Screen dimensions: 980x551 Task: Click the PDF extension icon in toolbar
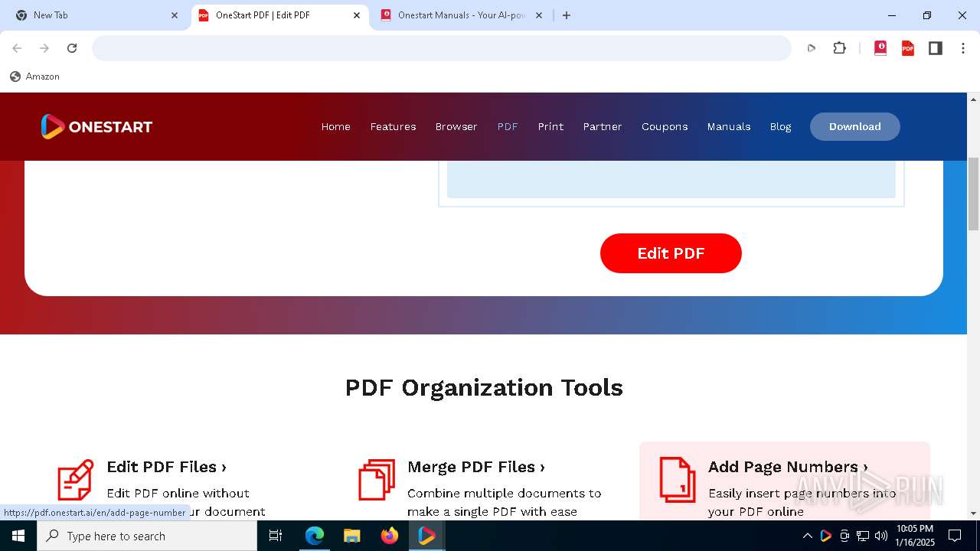point(908,48)
